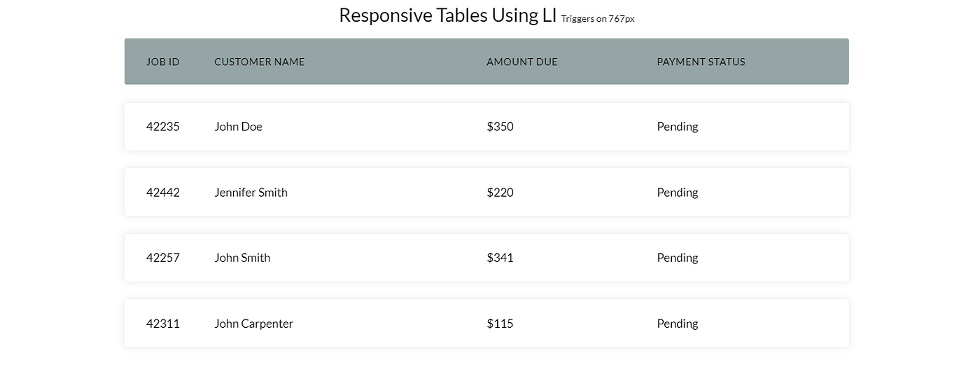Image resolution: width=980 pixels, height=372 pixels.
Task: Click Pending status for John Smith
Action: 677,258
